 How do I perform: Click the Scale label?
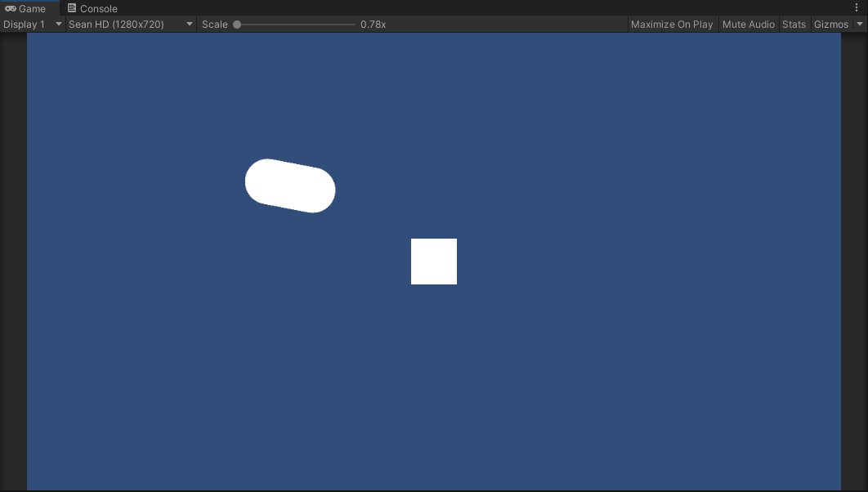(x=215, y=25)
